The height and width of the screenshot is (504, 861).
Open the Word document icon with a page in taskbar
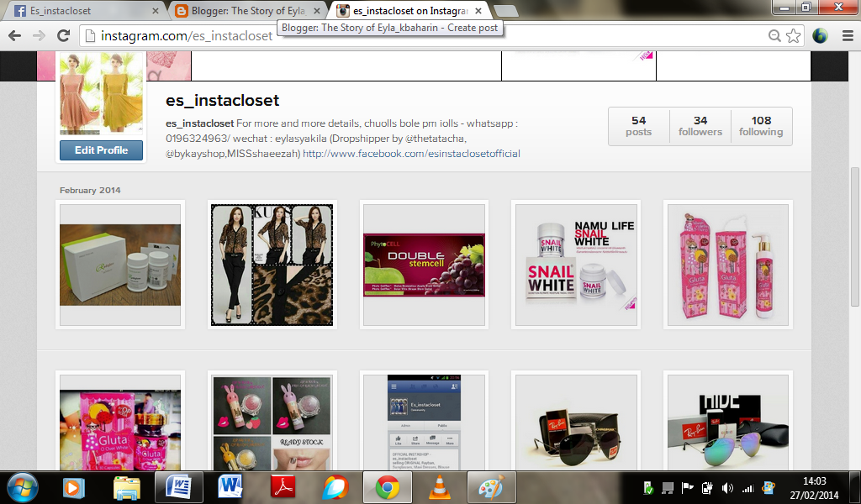coord(179,487)
